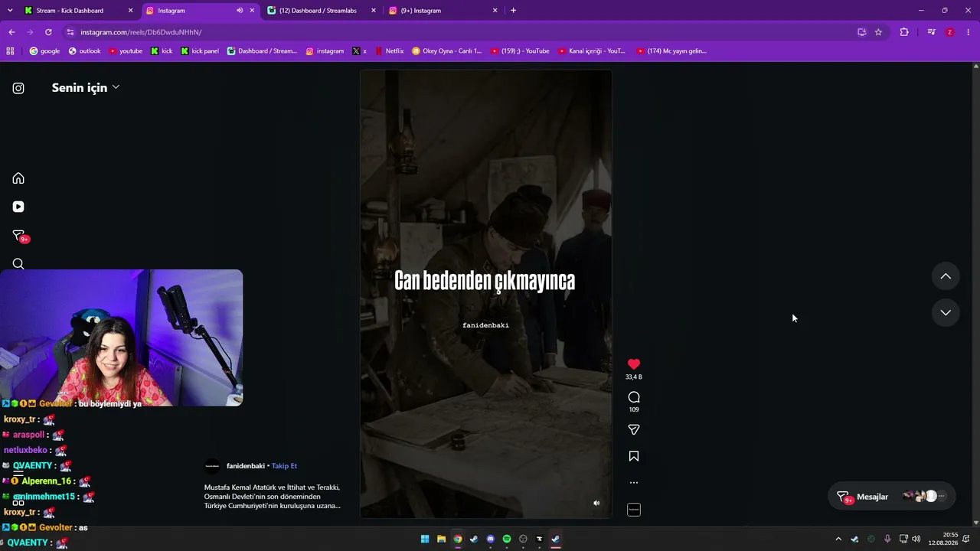Toggle the reel sound speaker icon
The width and height of the screenshot is (980, 551).
596,503
